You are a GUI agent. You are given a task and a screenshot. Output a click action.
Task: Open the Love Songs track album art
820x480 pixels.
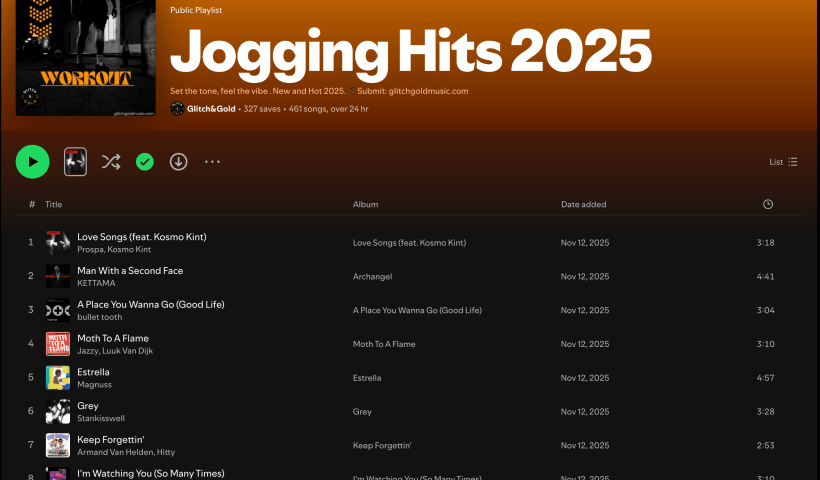click(x=58, y=243)
